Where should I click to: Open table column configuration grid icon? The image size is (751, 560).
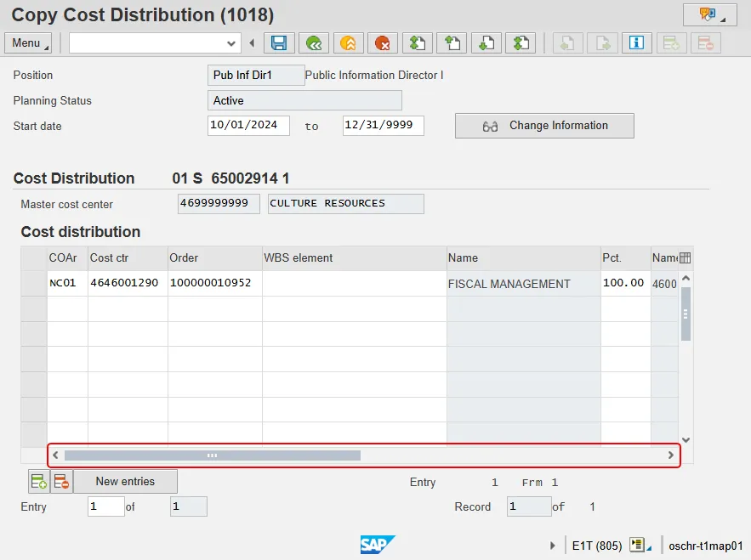[686, 258]
